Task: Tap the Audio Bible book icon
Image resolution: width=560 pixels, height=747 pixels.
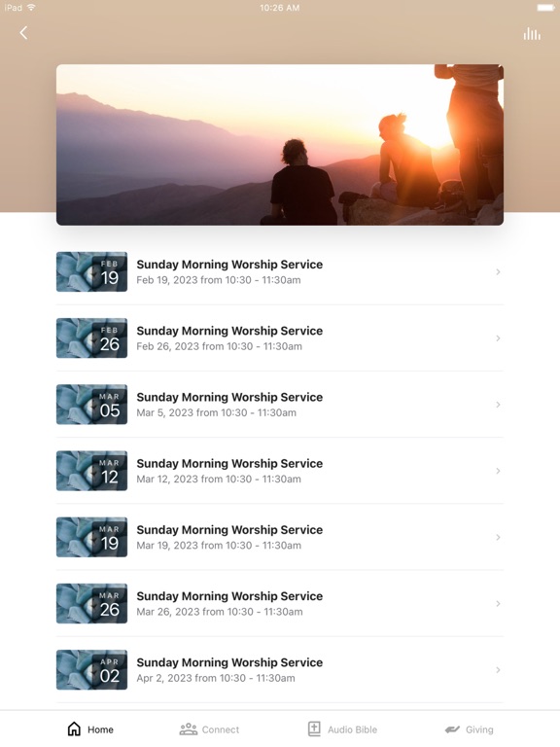Action: tap(314, 729)
